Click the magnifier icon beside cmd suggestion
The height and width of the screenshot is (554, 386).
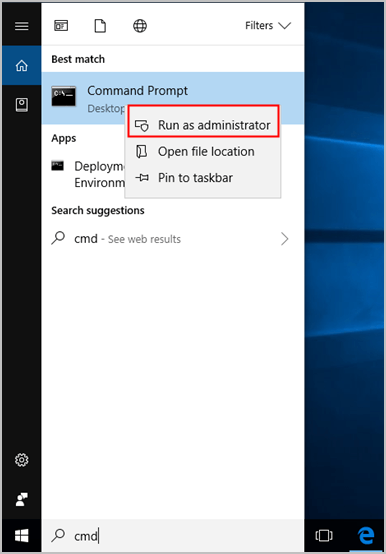[58, 238]
